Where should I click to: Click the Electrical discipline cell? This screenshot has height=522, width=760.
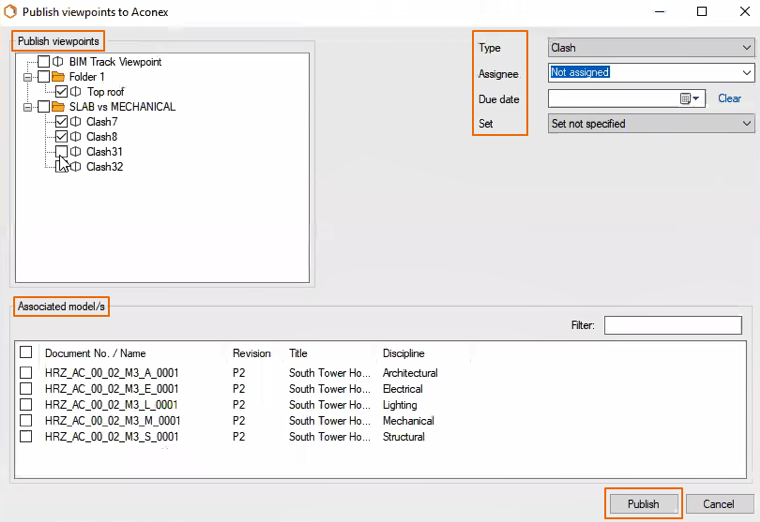click(402, 389)
